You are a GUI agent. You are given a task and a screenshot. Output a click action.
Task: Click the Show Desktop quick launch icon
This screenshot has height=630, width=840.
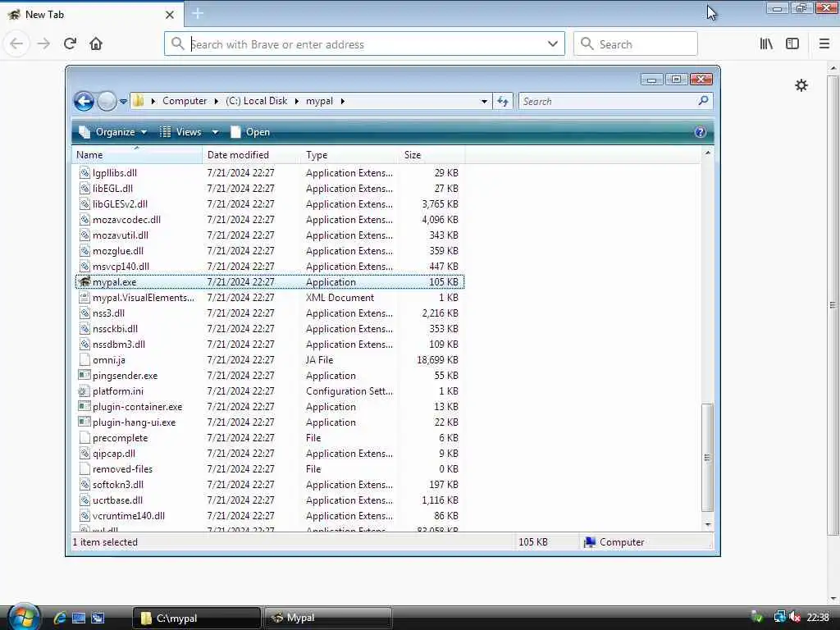tap(79, 618)
